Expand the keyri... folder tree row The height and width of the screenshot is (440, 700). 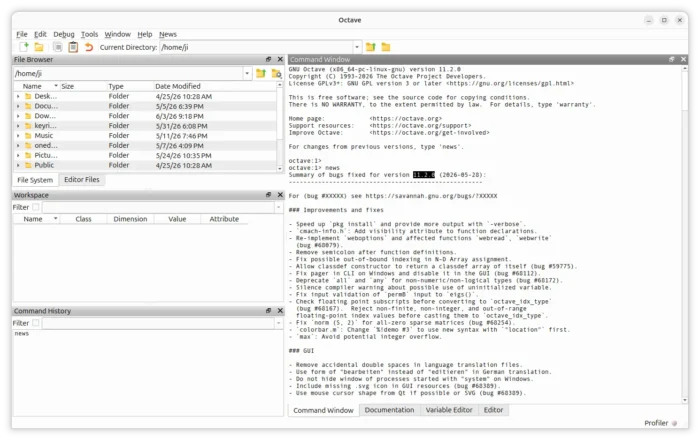pos(18,126)
